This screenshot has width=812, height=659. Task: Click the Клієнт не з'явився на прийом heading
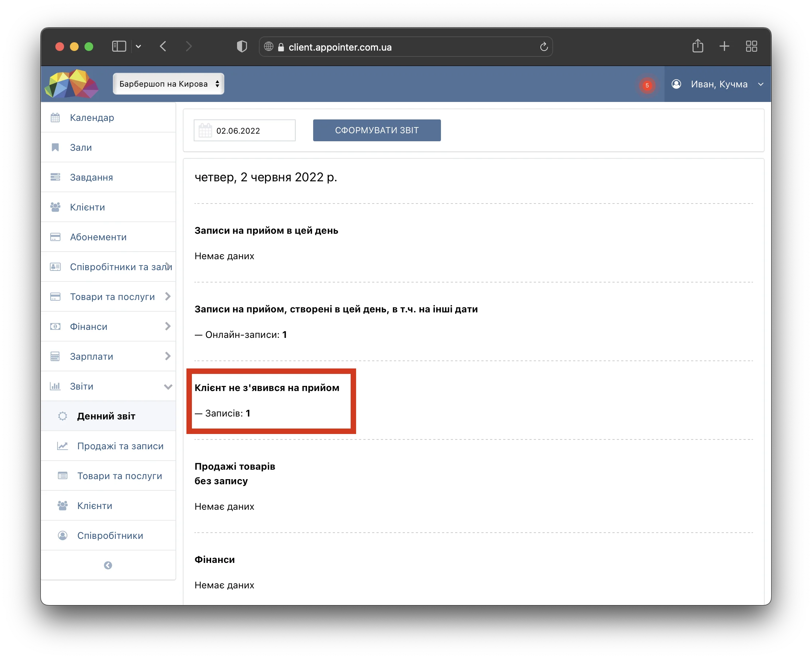coord(267,388)
